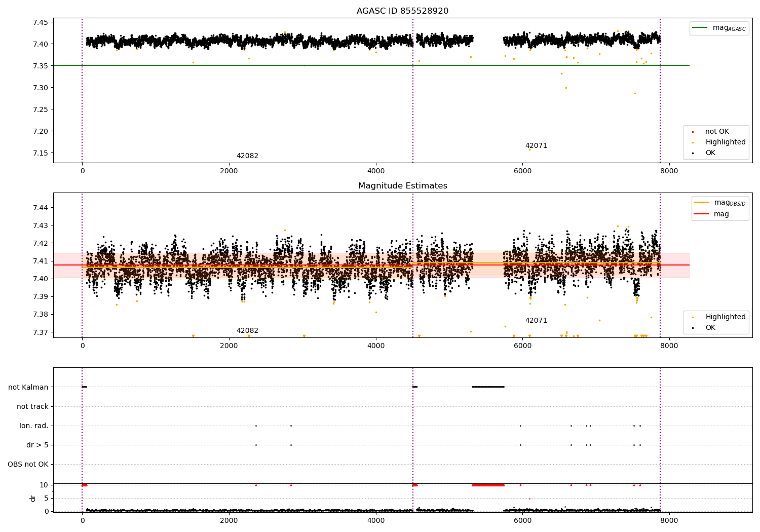760x532 pixels.
Task: Click the 'OK' legend entry in top plot
Action: coord(710,153)
